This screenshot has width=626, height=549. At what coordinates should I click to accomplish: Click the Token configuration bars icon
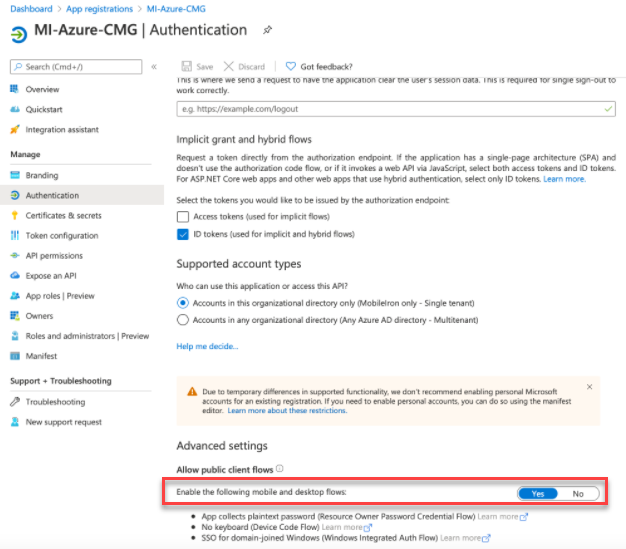15,235
